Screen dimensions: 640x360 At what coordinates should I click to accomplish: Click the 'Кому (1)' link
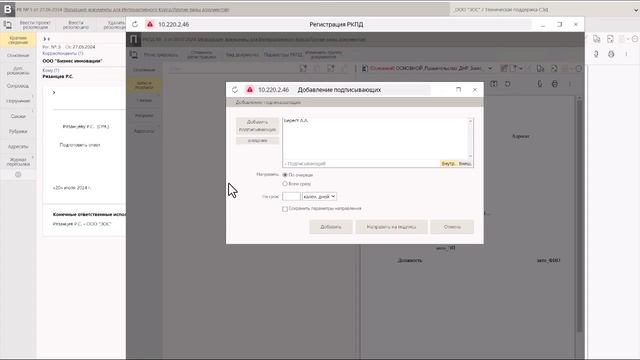[x=51, y=70]
